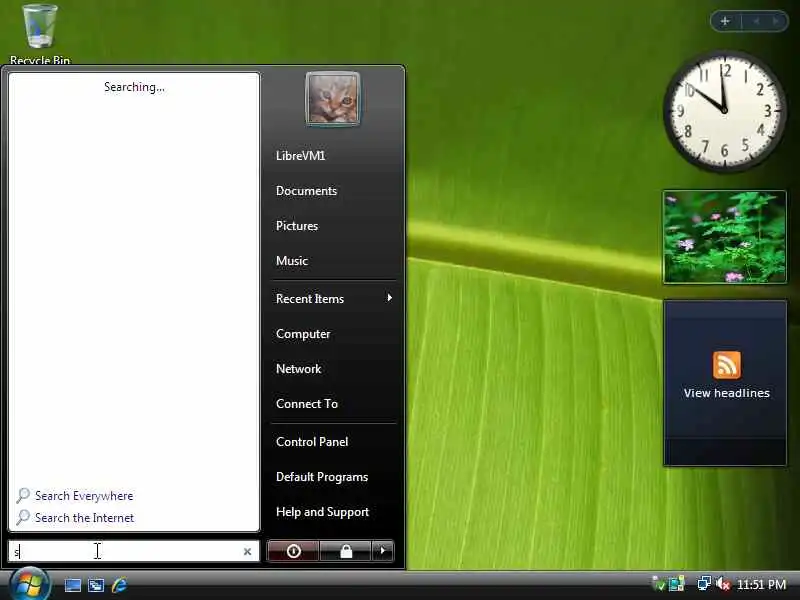Image resolution: width=800 pixels, height=600 pixels.
Task: Click the power button in Start menu
Action: coord(293,551)
